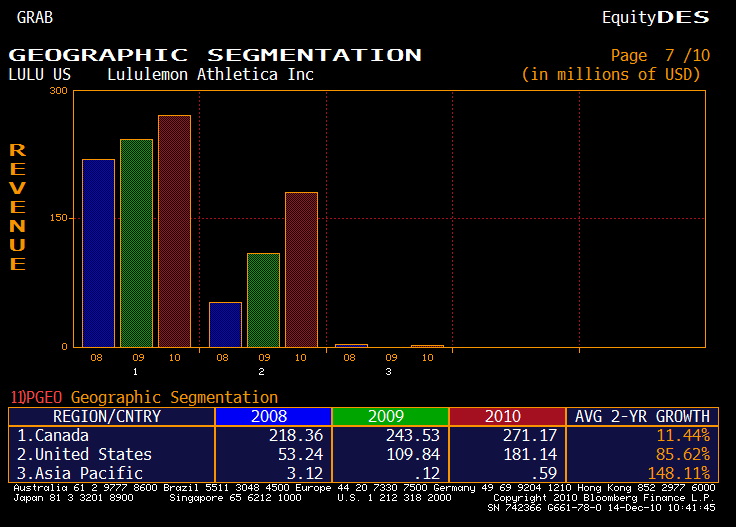Screen dimensions: 736x527
Task: Click the SN 742366 serial line
Action: (601, 508)
